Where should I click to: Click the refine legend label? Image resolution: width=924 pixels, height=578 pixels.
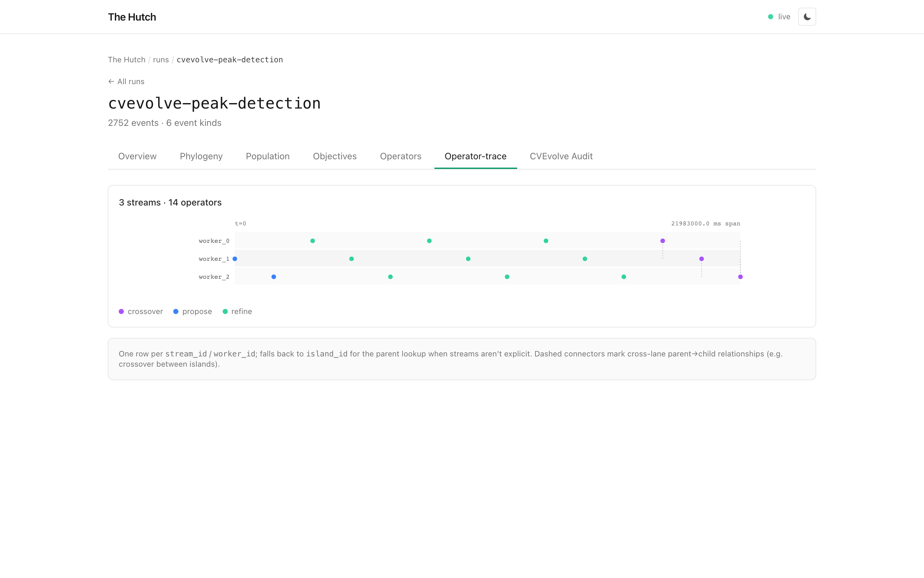click(242, 311)
